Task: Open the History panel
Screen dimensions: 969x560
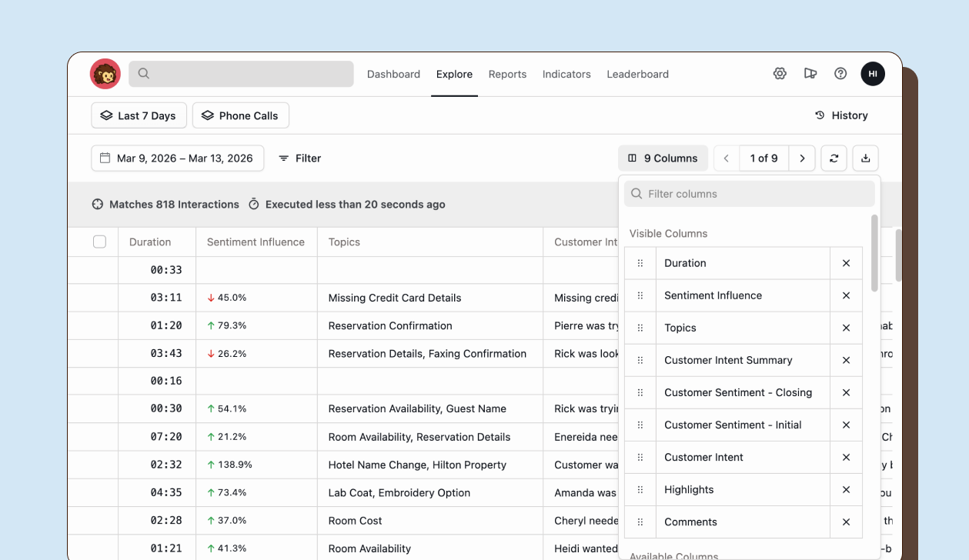Action: [x=841, y=115]
